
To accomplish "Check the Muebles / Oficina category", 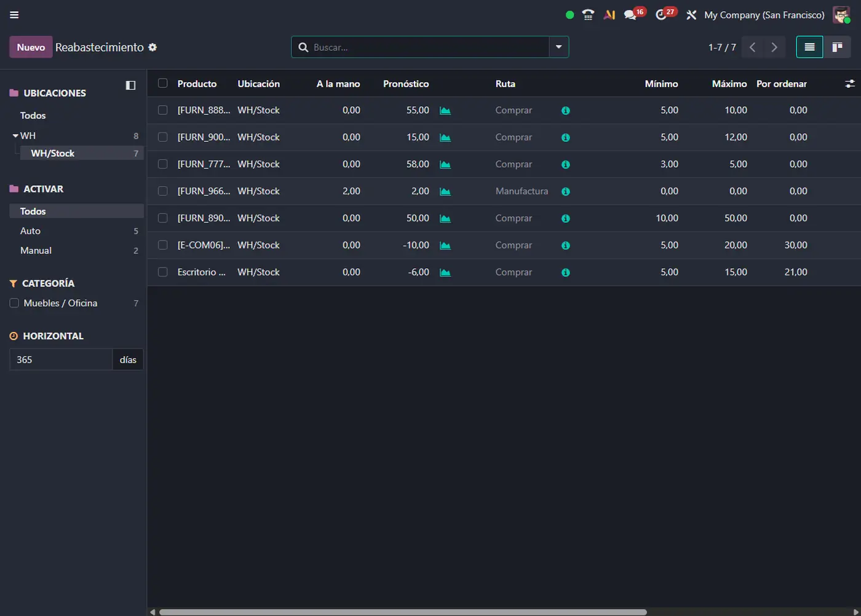I will pyautogui.click(x=14, y=303).
